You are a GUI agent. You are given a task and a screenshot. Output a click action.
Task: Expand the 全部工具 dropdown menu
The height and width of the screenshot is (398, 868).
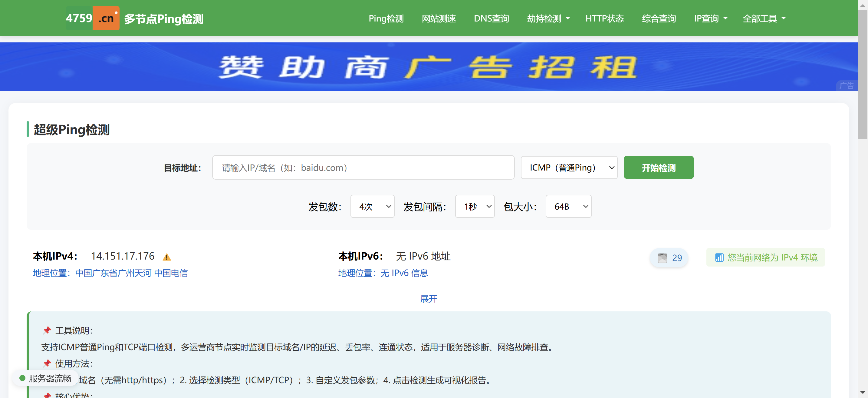pos(764,18)
